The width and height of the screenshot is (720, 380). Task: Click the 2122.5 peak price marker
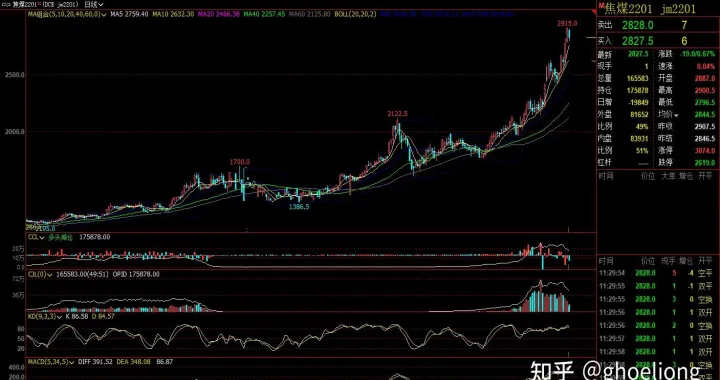click(397, 114)
